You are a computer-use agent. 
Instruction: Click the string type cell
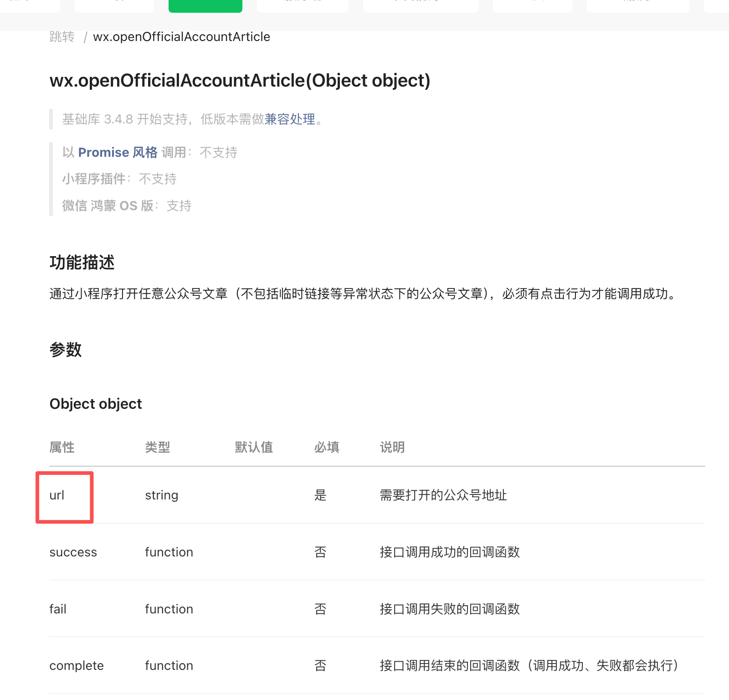point(162,495)
